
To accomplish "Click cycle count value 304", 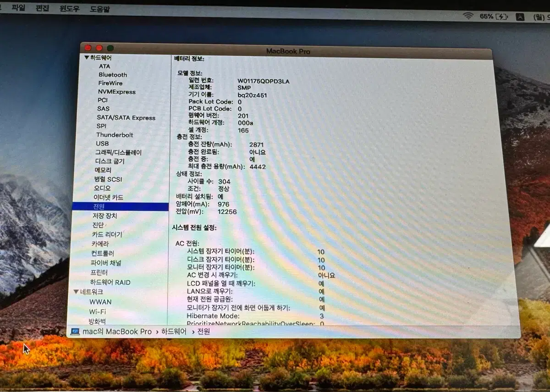I will [x=224, y=182].
